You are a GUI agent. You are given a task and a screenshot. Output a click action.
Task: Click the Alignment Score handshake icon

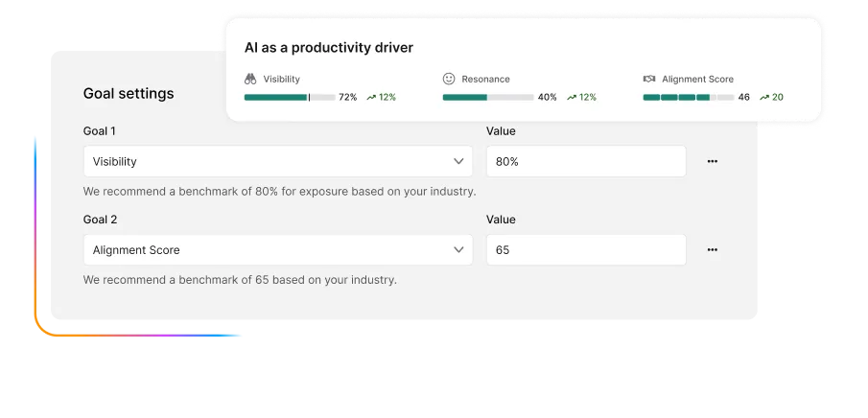click(x=649, y=79)
